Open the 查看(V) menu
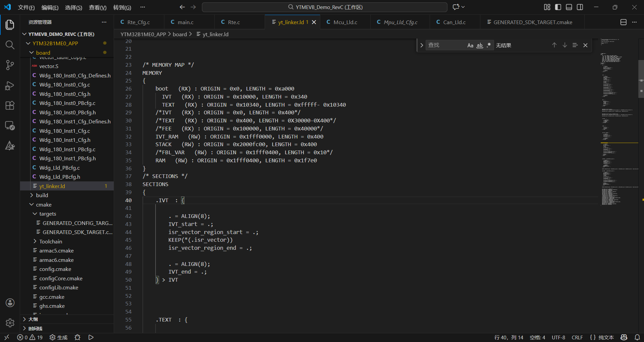This screenshot has width=644, height=342. click(x=97, y=7)
